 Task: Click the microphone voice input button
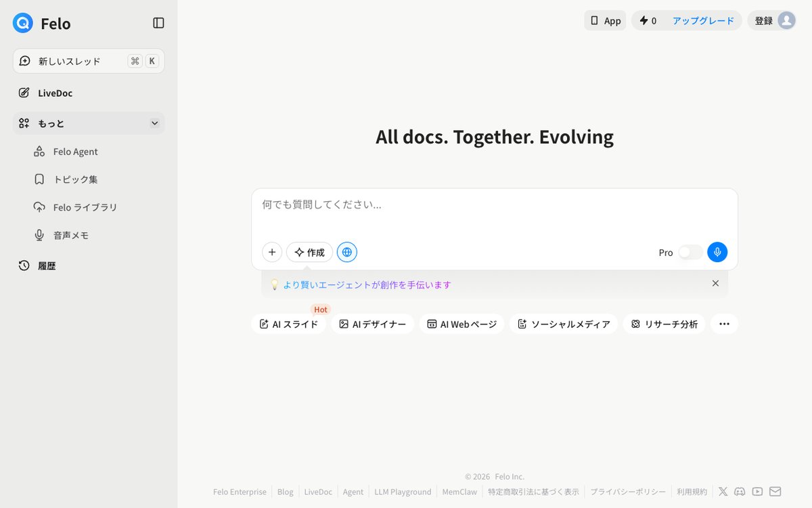[717, 252]
